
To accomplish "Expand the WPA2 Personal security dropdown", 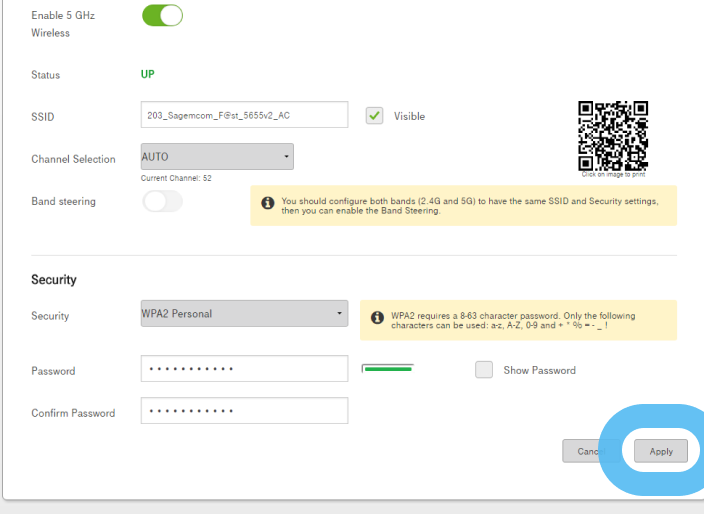I will coord(244,313).
